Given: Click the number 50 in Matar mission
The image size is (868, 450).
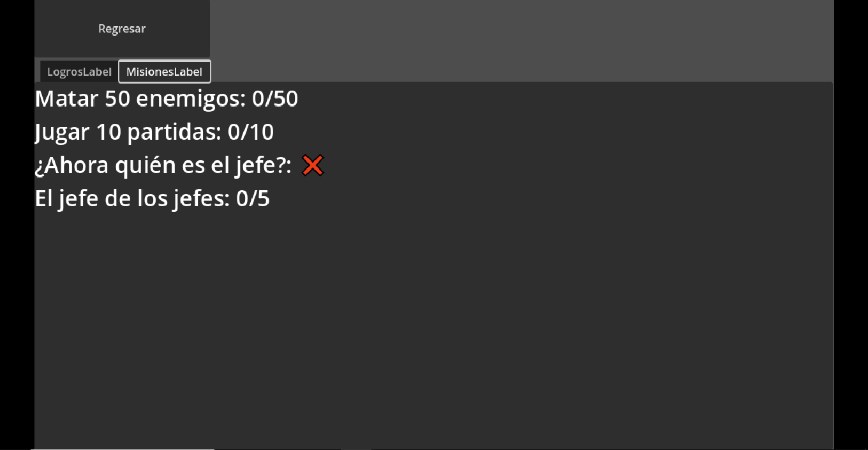Looking at the screenshot, I should (117, 99).
